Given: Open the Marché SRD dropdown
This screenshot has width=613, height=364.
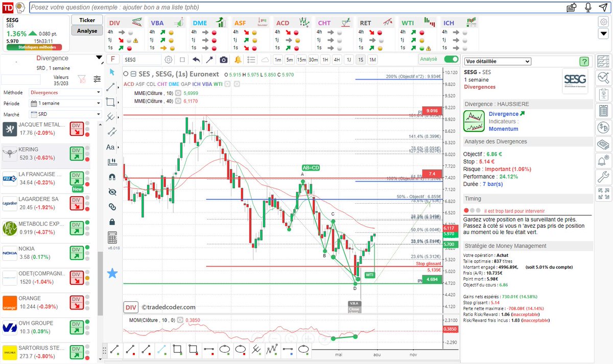Looking at the screenshot, I should (65, 114).
